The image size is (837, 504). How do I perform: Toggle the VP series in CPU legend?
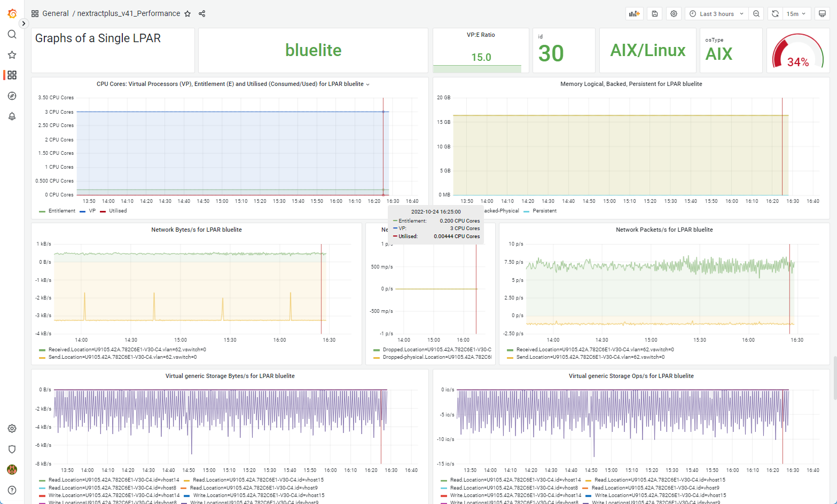(92, 211)
